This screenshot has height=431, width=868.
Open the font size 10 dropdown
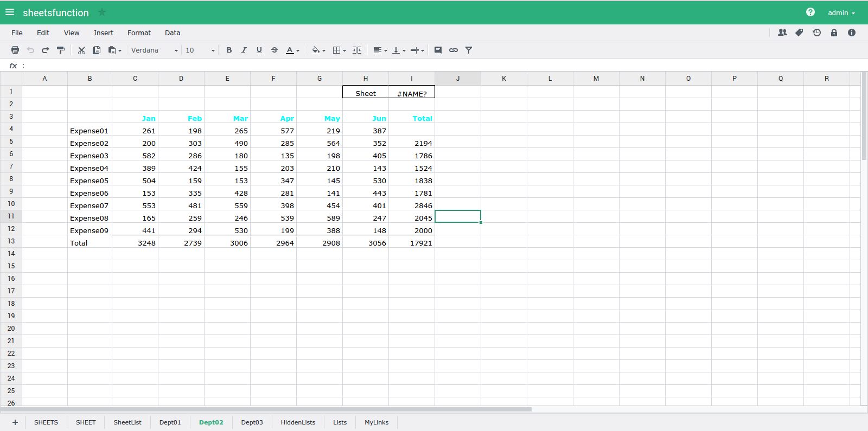pyautogui.click(x=200, y=50)
